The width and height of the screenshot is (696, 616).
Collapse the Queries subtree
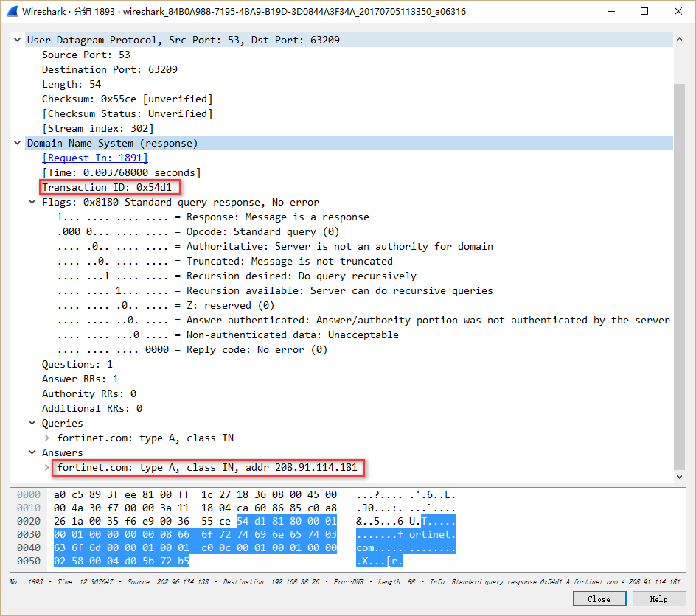(x=32, y=423)
